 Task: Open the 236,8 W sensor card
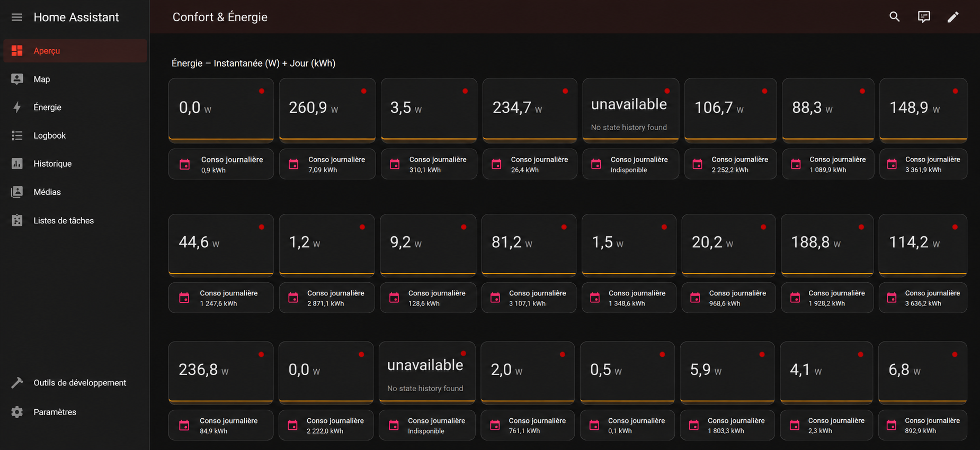click(x=221, y=373)
